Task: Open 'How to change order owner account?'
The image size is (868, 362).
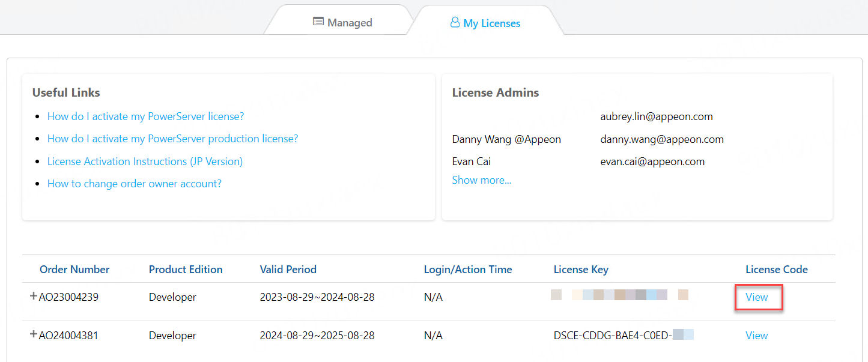Action: [134, 184]
